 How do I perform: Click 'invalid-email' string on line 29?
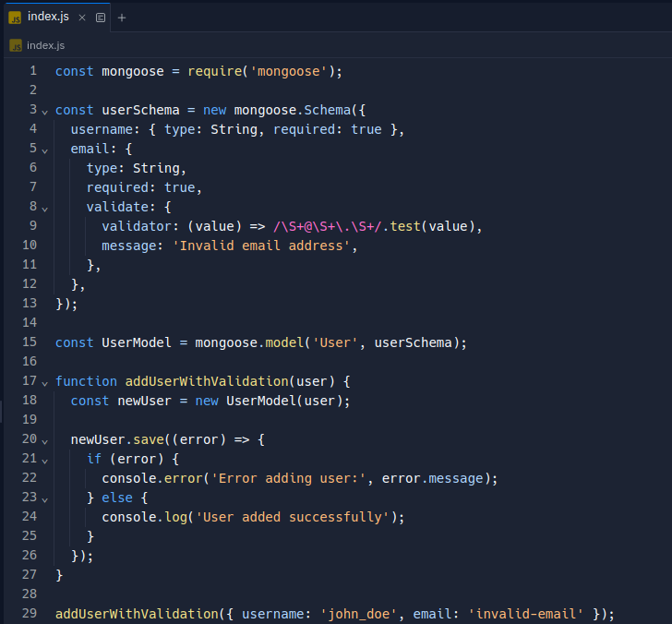point(526,614)
